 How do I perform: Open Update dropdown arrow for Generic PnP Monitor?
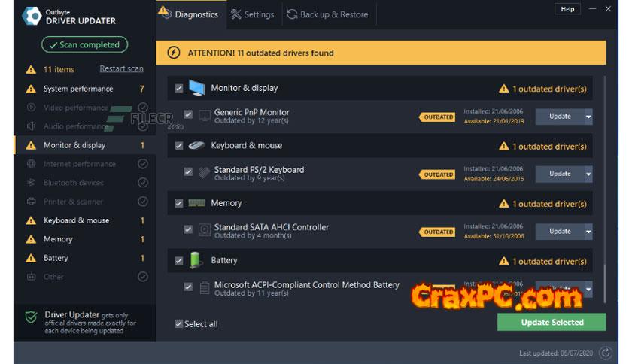coord(588,117)
